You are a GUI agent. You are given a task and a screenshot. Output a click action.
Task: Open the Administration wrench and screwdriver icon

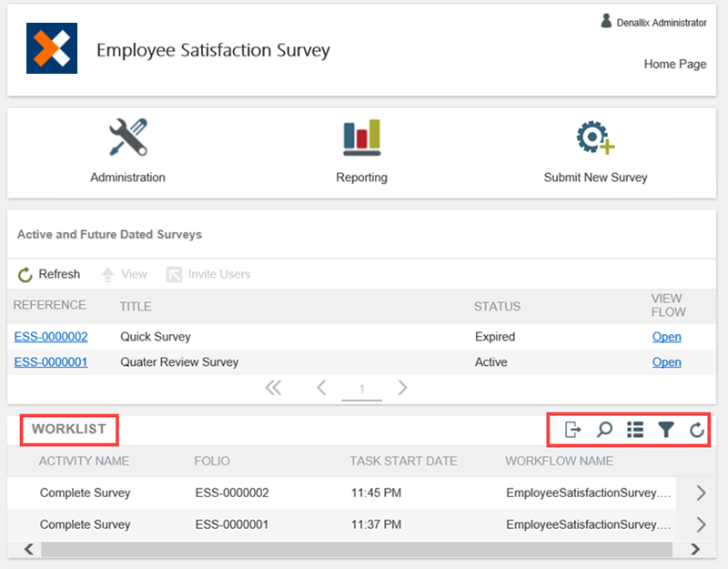127,137
